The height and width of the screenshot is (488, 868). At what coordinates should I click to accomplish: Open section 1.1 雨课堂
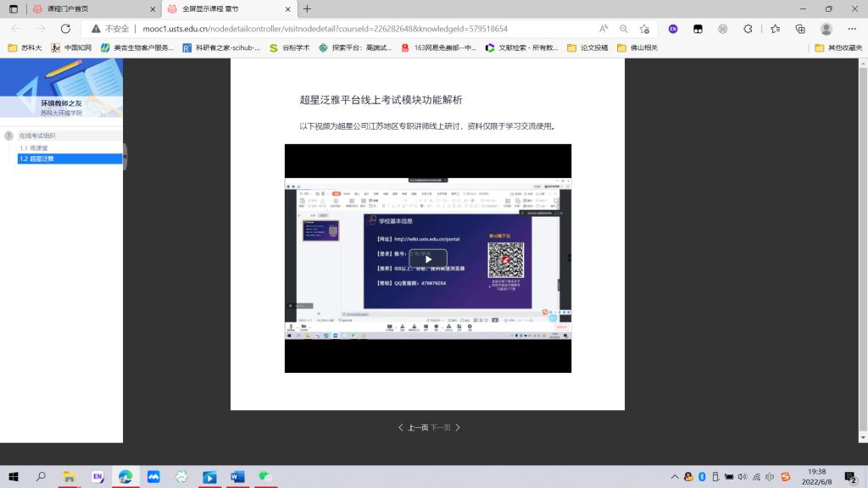[34, 148]
